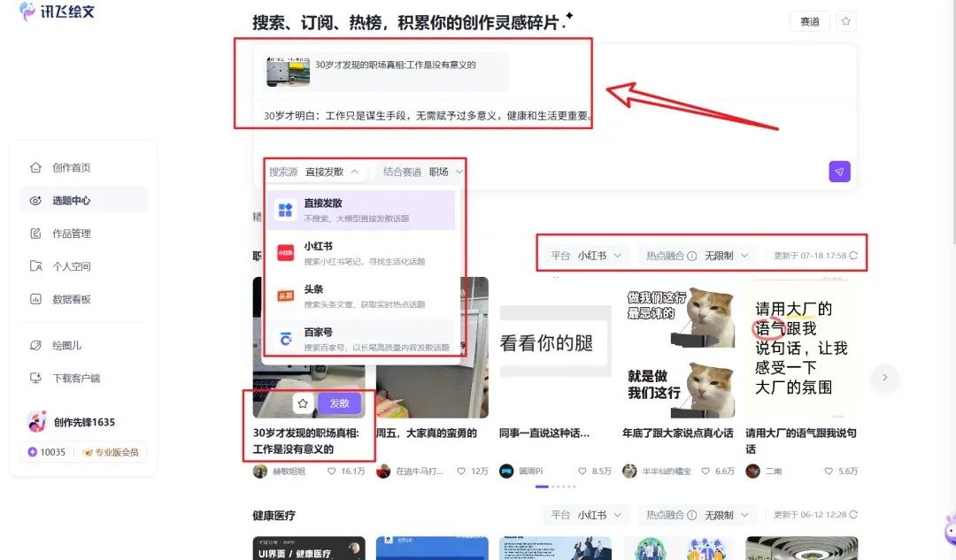
Task: Click the heart icon with 8.5万 likes
Action: [x=582, y=471]
